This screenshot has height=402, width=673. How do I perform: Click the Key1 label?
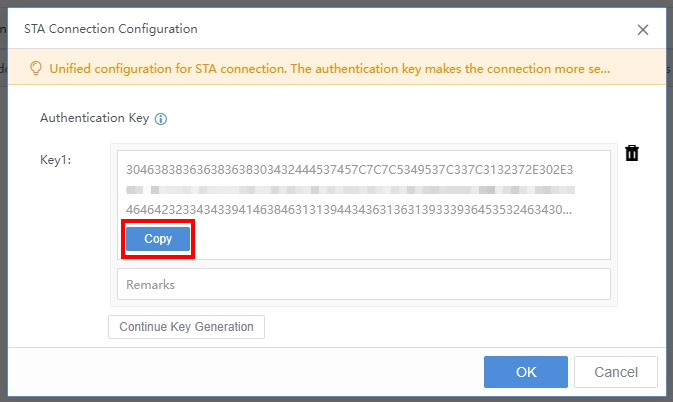55,160
